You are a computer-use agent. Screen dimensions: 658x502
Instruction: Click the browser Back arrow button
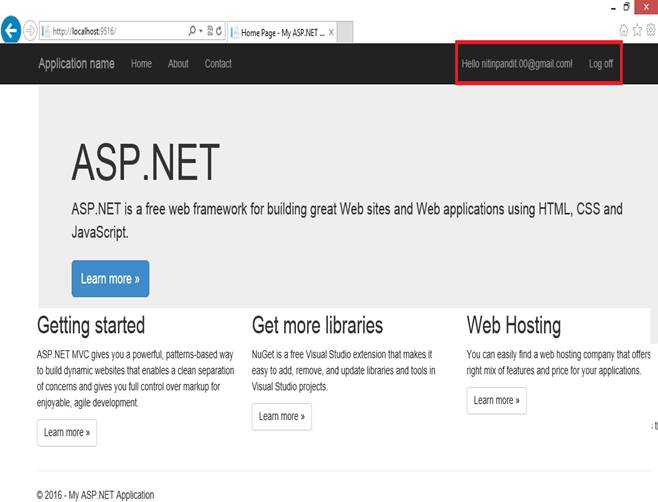[10, 30]
